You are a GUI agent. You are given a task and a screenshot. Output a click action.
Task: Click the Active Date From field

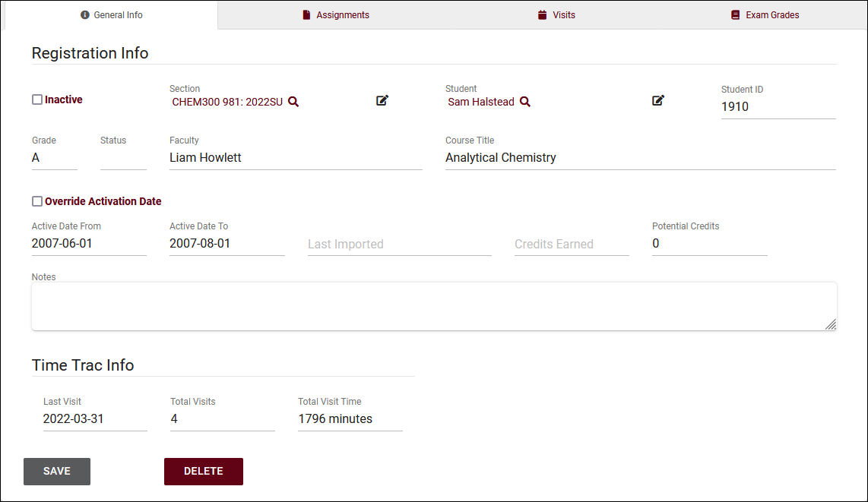click(x=89, y=244)
